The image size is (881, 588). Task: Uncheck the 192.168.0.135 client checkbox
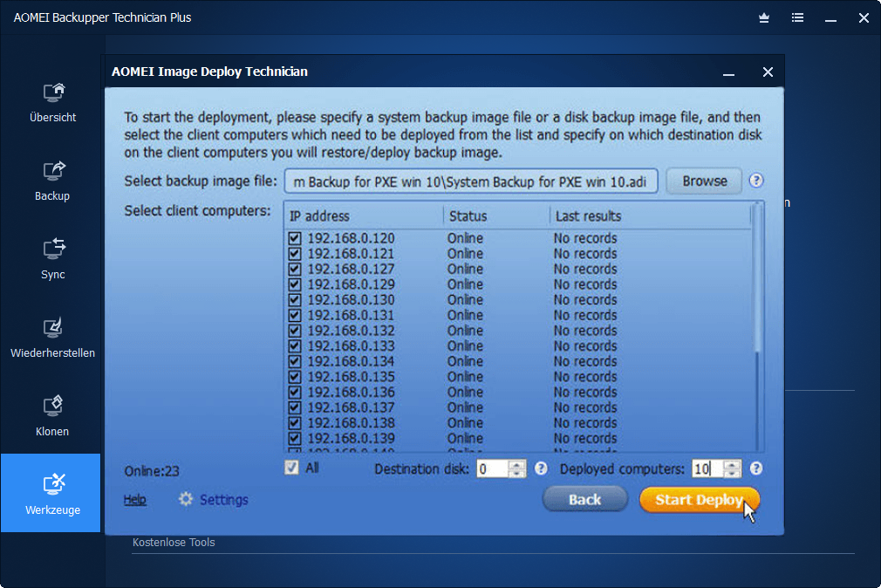coord(295,377)
